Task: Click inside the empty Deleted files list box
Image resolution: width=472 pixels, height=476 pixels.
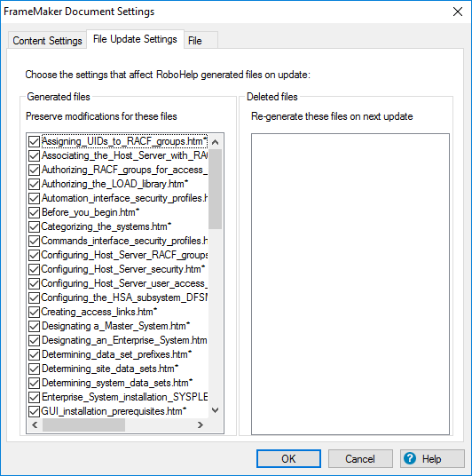Action: pyautogui.click(x=350, y=284)
